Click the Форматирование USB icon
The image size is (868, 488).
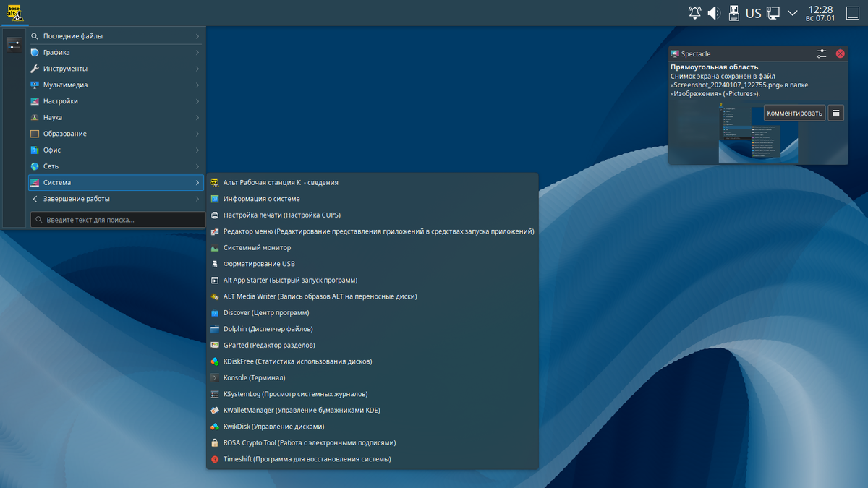215,264
